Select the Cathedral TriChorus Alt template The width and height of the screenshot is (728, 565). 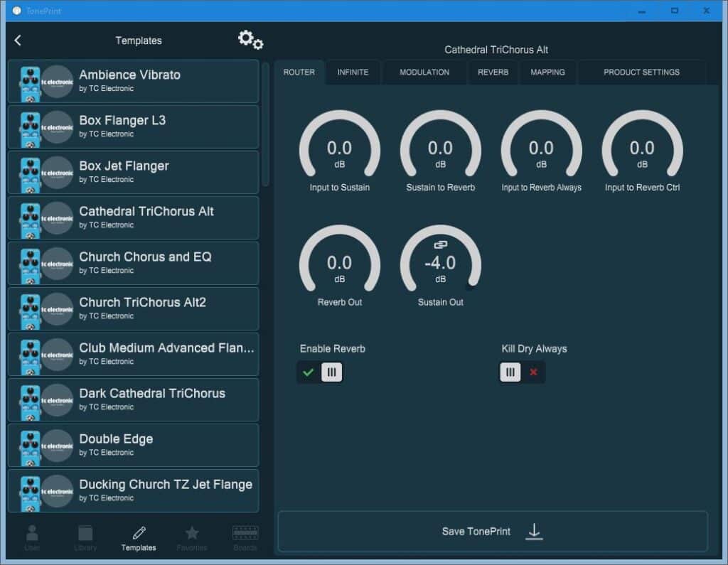coord(133,218)
